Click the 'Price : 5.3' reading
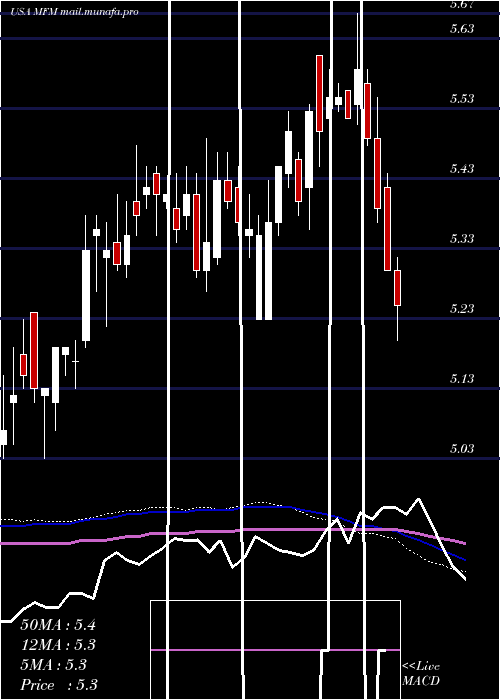Screen dimensions: 500x700 (x=59, y=685)
